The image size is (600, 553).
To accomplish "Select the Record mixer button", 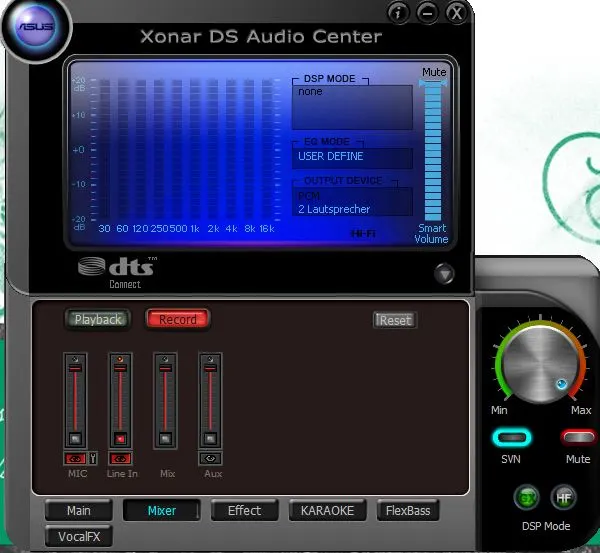I will pos(178,319).
